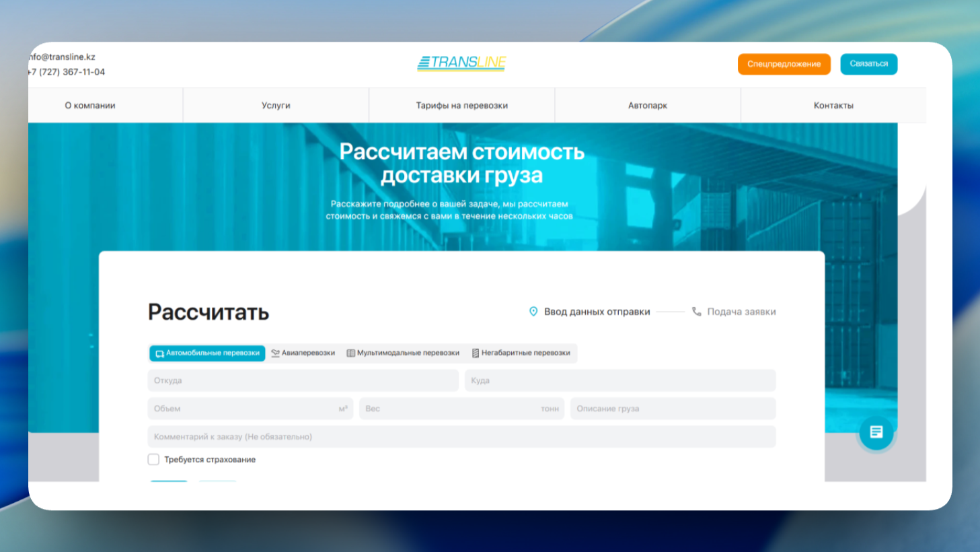Open Тарифы на перевозки in the navigation
980x552 pixels.
click(x=462, y=106)
